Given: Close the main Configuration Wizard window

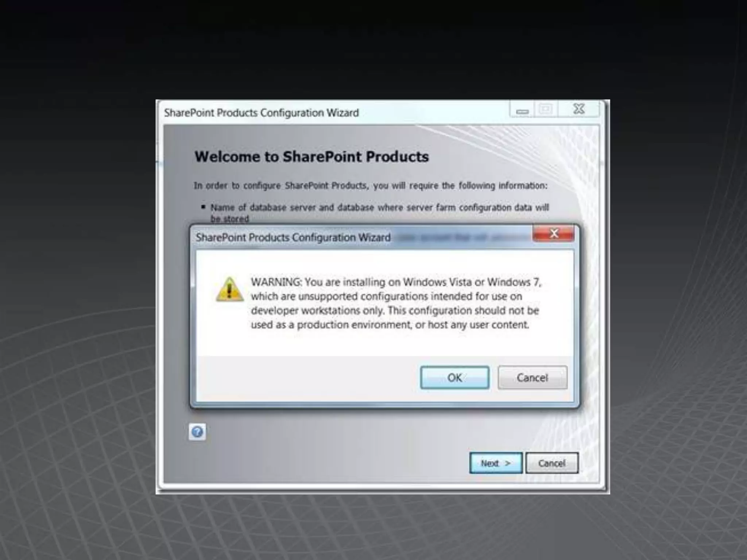Looking at the screenshot, I should [x=579, y=109].
